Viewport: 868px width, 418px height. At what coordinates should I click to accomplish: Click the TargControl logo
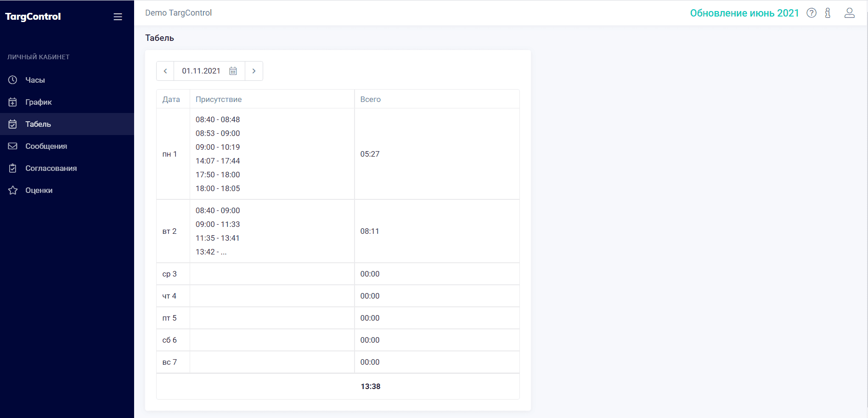point(33,17)
